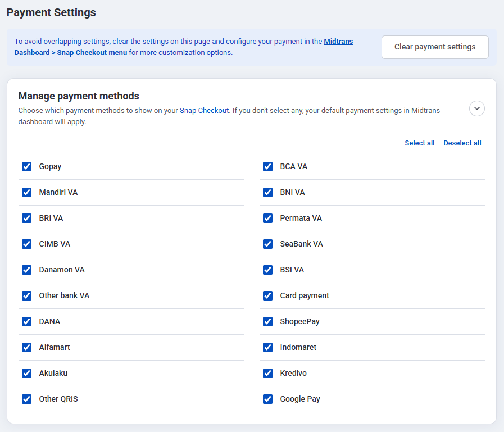Click the Deselect all link
504x432 pixels.
point(462,143)
